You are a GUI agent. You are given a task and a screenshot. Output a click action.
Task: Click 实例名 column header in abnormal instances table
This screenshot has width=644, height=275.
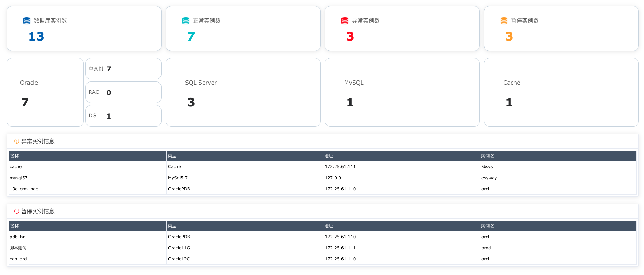(x=558, y=156)
